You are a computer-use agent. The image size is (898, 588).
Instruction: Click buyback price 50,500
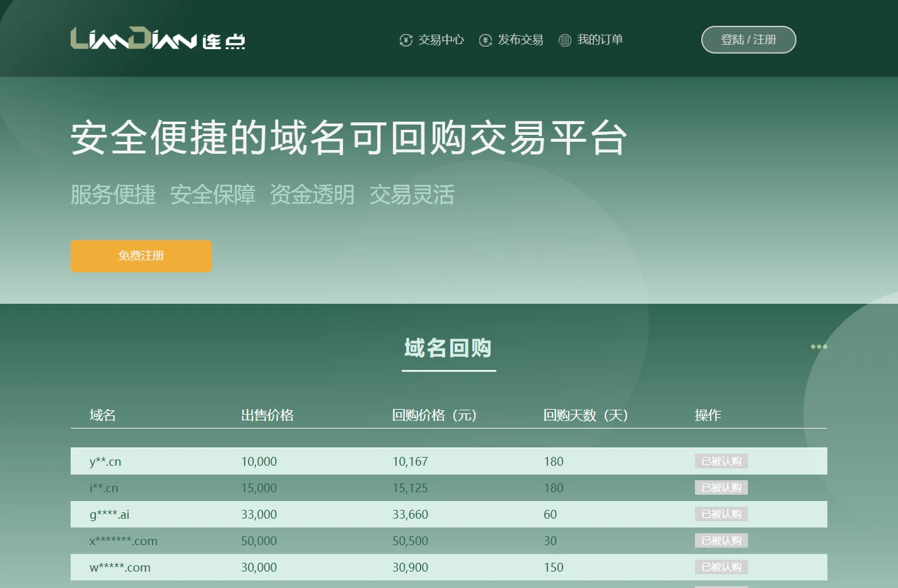click(x=411, y=541)
